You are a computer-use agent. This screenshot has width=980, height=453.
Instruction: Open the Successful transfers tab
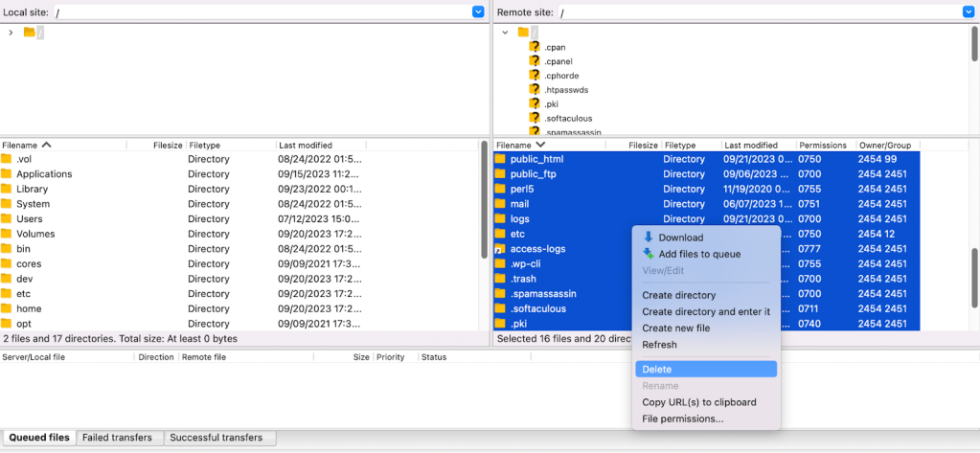coord(220,438)
